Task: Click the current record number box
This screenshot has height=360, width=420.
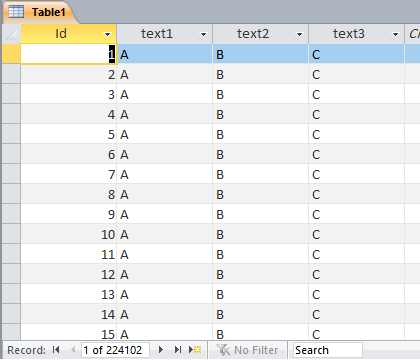Action: pos(115,350)
